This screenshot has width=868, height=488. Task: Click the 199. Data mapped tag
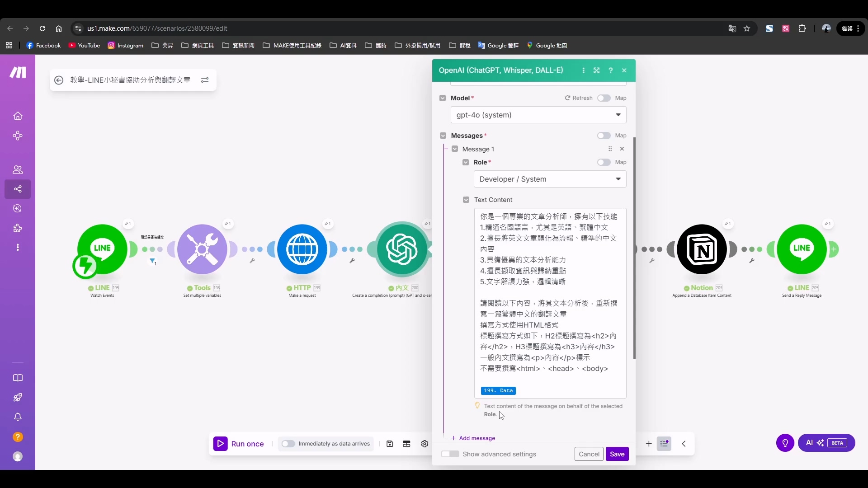coord(498,391)
